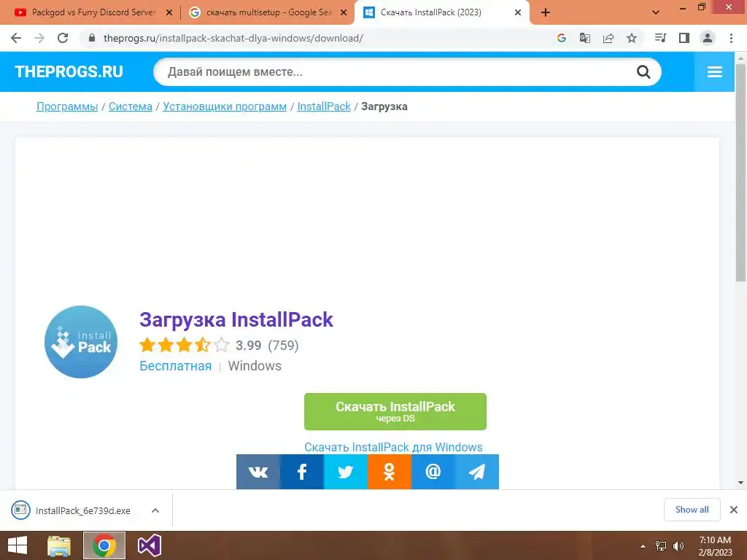Click Скачать InstallPack для Windows link

pyautogui.click(x=393, y=447)
